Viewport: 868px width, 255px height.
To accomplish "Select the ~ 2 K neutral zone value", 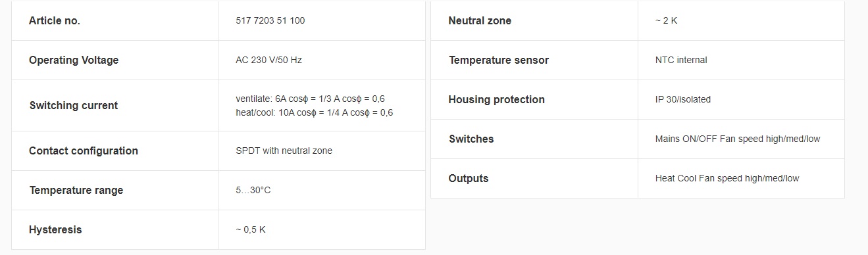I will click(666, 20).
